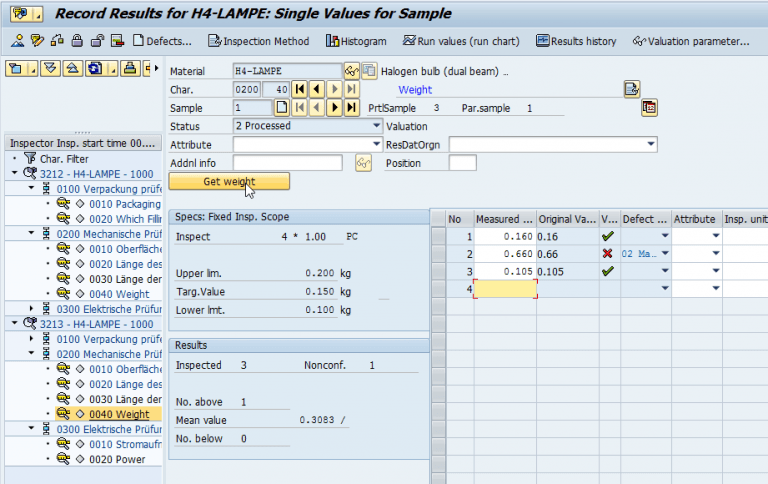Open Attribute dropdown in table row 3
The image size is (768, 484).
(x=716, y=271)
